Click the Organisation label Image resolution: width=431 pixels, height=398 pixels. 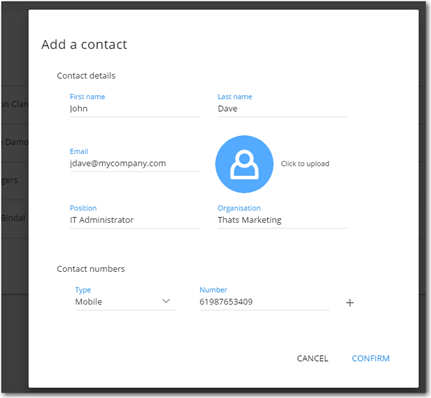(x=239, y=208)
